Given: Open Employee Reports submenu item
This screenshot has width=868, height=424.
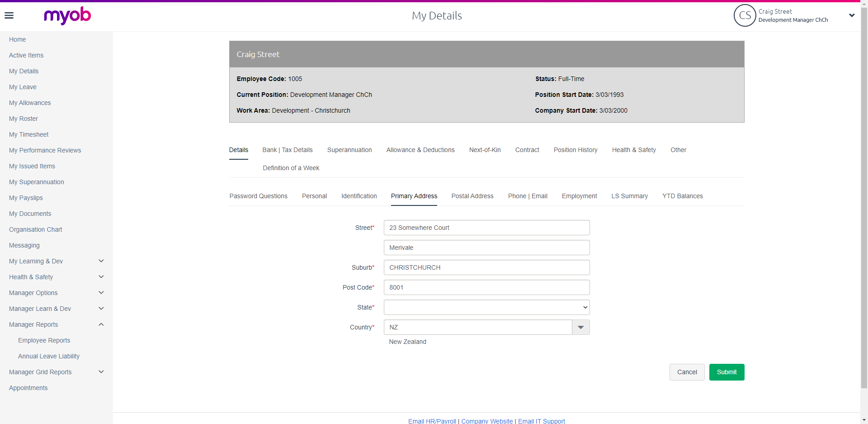Looking at the screenshot, I should [x=44, y=340].
